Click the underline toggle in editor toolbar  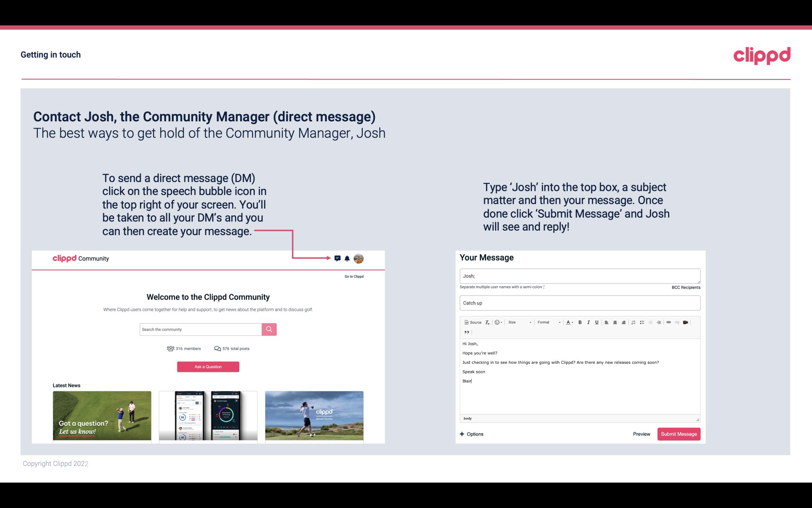point(597,323)
